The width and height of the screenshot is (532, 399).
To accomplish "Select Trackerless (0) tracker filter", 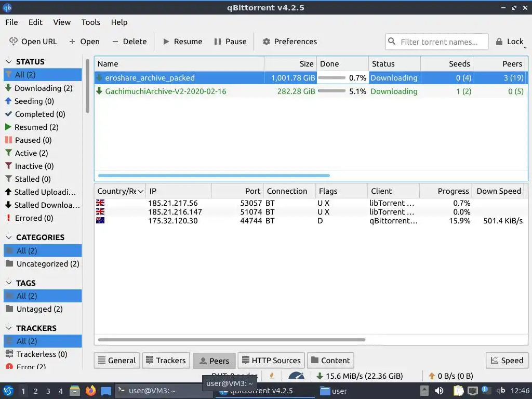I will [43, 354].
